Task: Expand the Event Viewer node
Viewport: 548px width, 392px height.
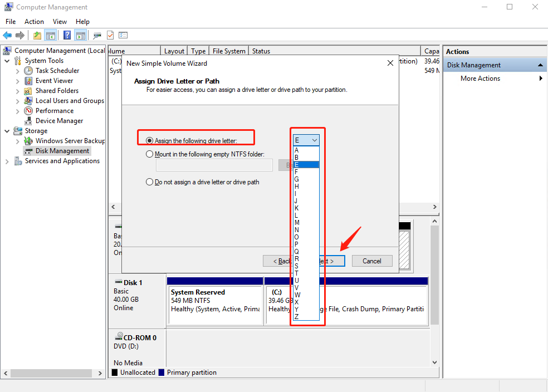Action: tap(17, 81)
